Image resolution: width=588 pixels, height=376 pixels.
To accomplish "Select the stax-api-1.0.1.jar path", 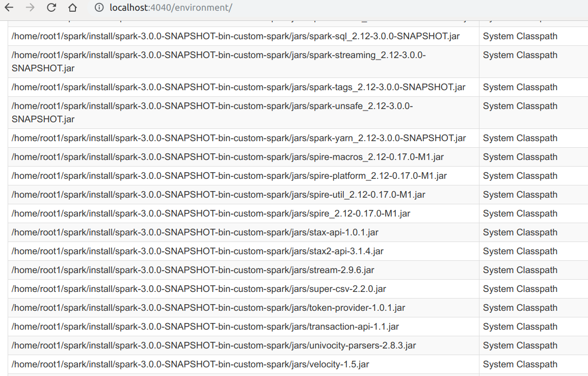I will coord(195,232).
